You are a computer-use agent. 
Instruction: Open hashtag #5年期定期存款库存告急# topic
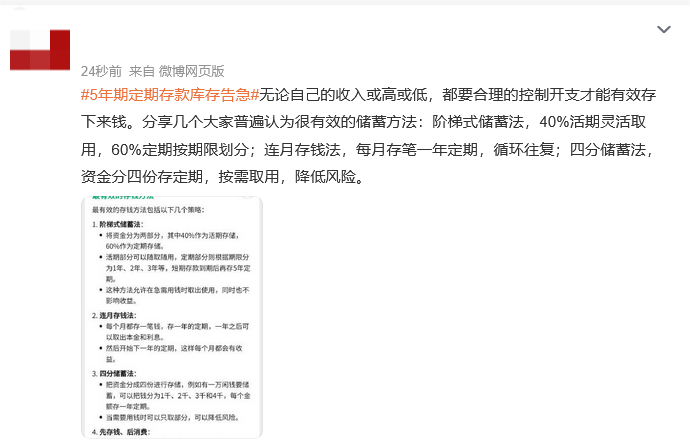pyautogui.click(x=170, y=95)
